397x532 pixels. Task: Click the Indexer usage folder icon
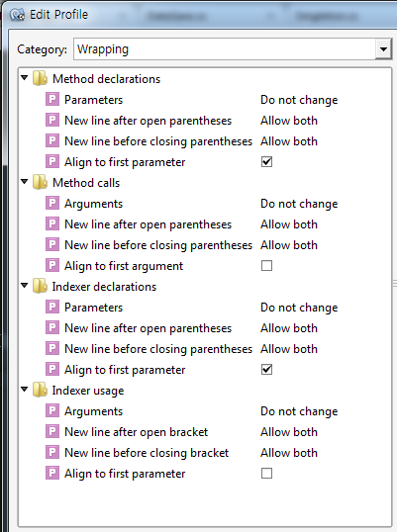[x=40, y=391]
